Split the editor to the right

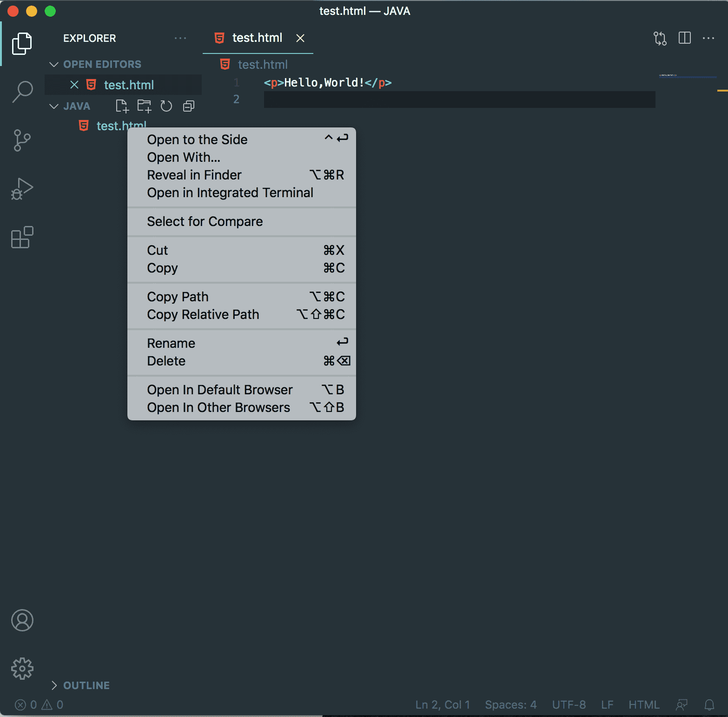[684, 38]
